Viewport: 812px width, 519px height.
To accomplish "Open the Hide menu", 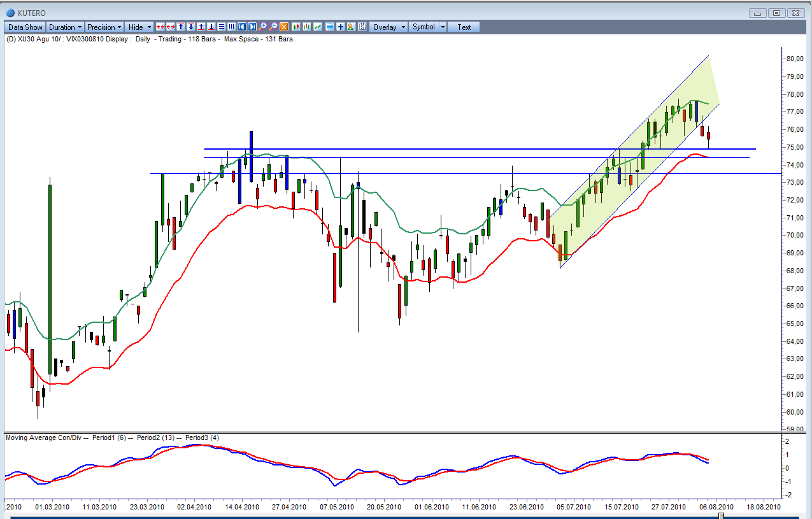I will coord(139,27).
